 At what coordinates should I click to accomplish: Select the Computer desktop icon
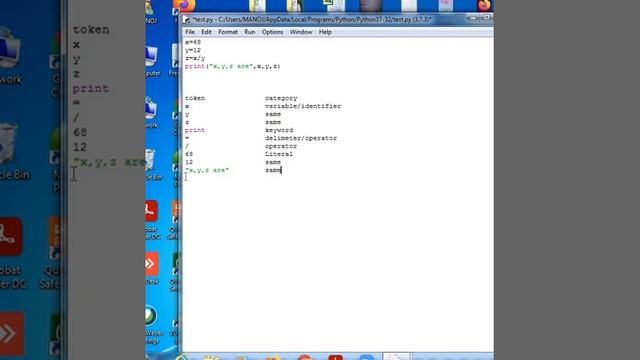[152, 61]
